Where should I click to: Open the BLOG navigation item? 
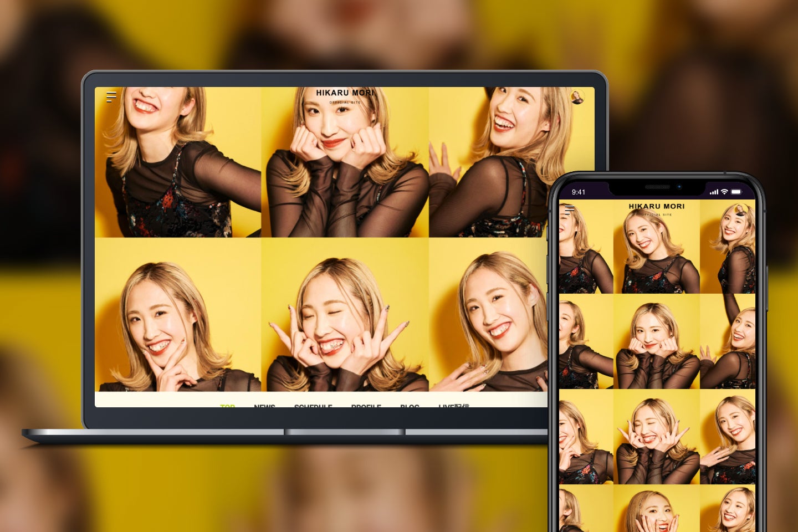pyautogui.click(x=410, y=406)
